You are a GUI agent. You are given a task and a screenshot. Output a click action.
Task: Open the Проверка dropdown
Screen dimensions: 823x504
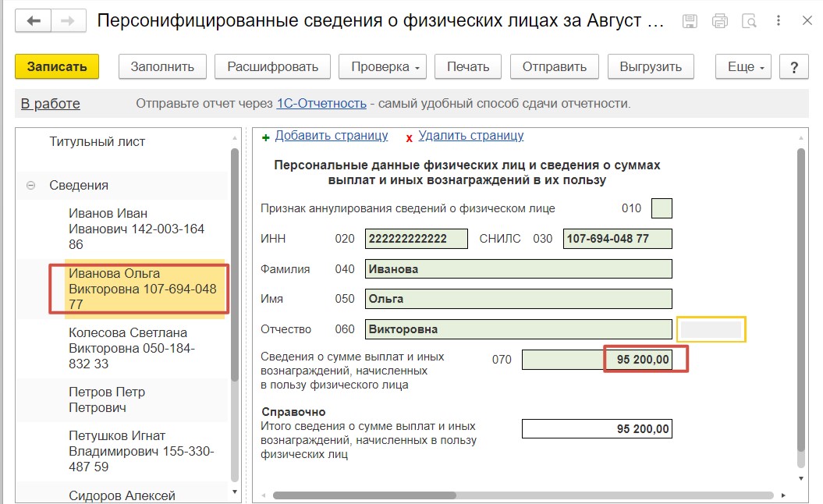pyautogui.click(x=382, y=66)
